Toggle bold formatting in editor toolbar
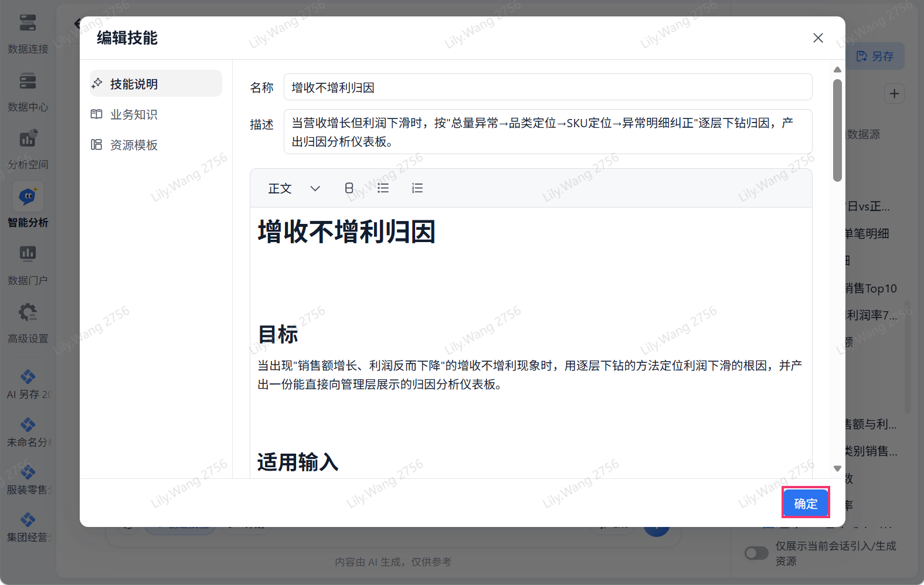This screenshot has width=924, height=585. tap(349, 188)
